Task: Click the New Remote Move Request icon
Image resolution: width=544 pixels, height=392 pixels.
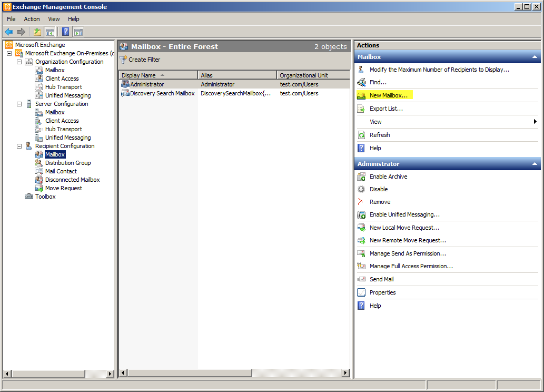Action: coord(361,240)
